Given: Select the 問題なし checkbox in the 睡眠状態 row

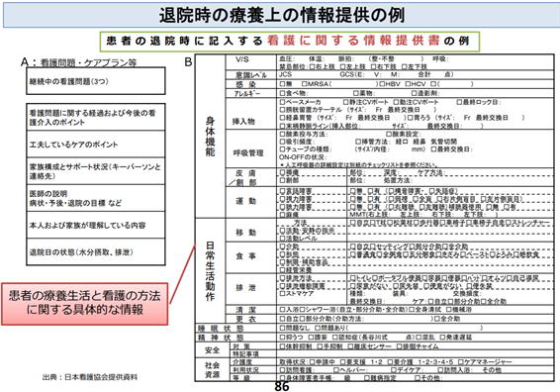Looking at the screenshot, I should pos(282,328).
